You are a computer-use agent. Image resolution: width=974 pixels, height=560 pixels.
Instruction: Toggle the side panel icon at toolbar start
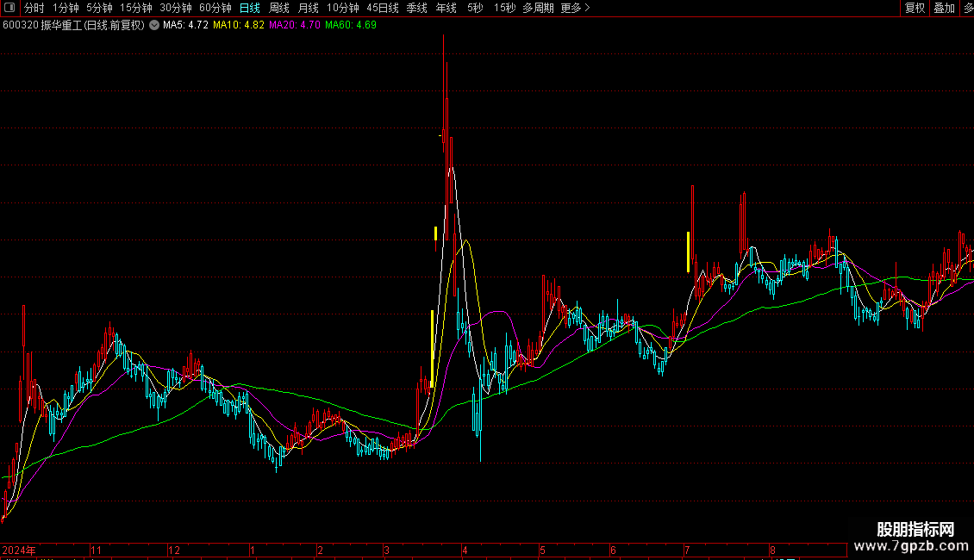9,8
